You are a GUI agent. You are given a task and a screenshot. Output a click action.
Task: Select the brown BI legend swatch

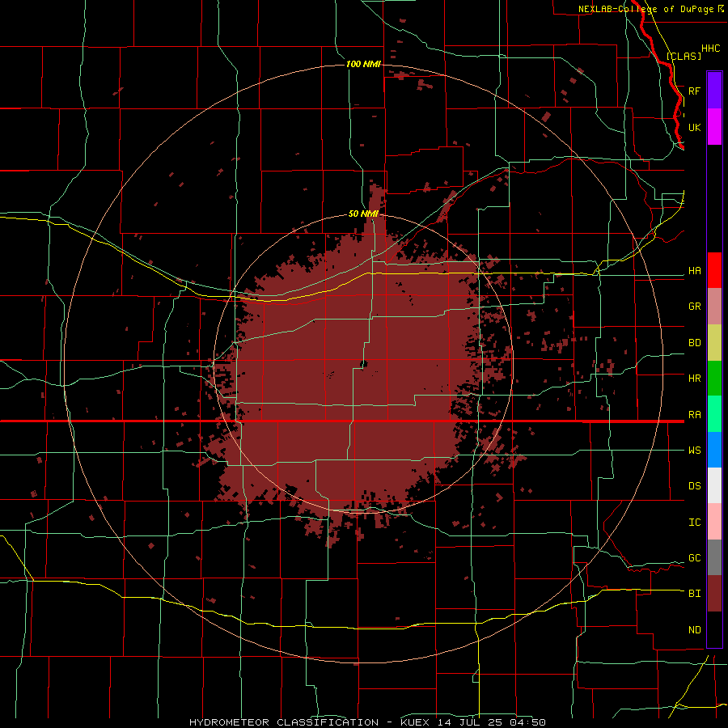(x=714, y=594)
